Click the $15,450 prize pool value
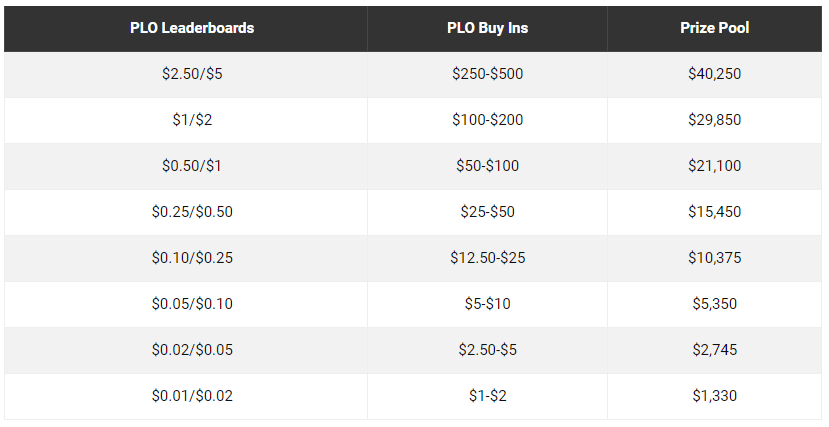Image resolution: width=829 pixels, height=427 pixels. [x=715, y=212]
